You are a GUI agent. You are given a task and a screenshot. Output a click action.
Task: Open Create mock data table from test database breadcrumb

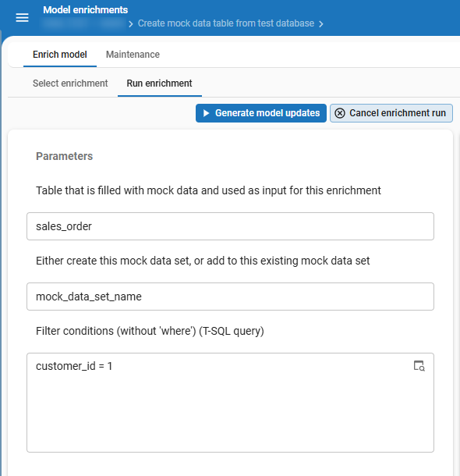point(226,23)
